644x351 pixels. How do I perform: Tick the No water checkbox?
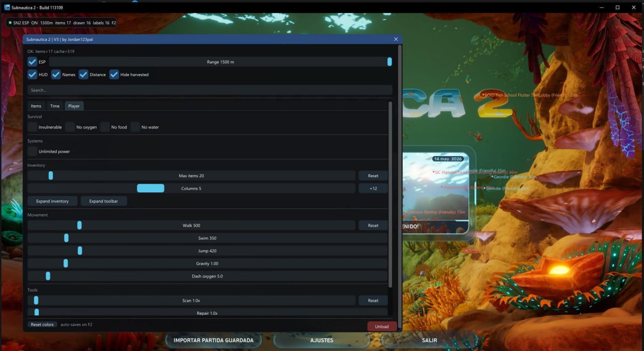coord(135,127)
